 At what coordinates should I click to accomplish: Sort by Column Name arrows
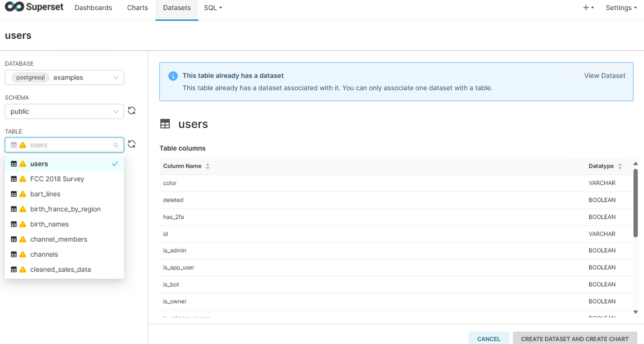pos(207,166)
